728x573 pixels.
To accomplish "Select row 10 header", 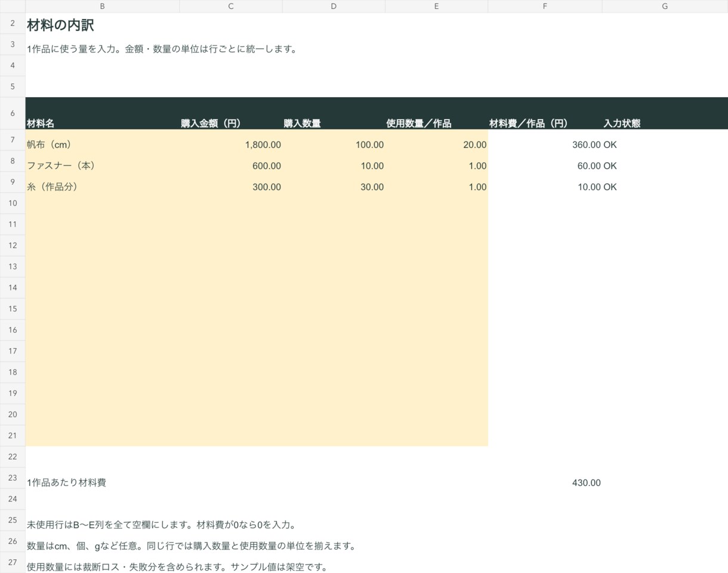I will coord(13,203).
